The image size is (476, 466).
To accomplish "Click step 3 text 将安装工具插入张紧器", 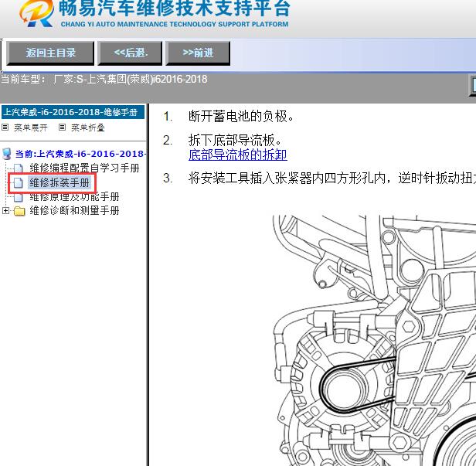I will pos(331,178).
